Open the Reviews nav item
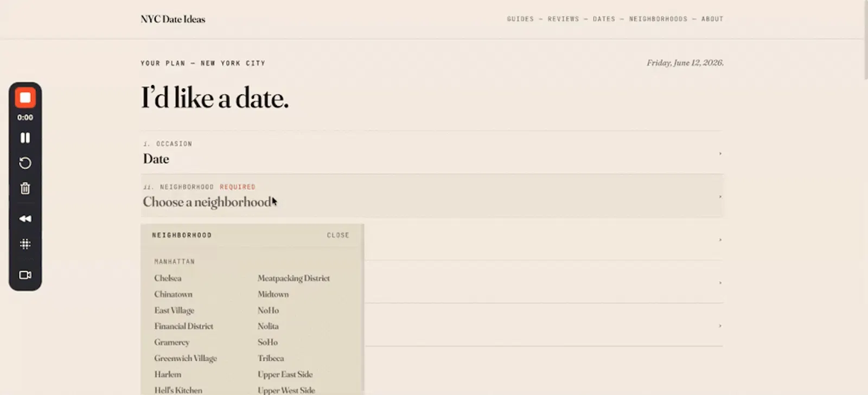The width and height of the screenshot is (868, 395). pyautogui.click(x=563, y=19)
